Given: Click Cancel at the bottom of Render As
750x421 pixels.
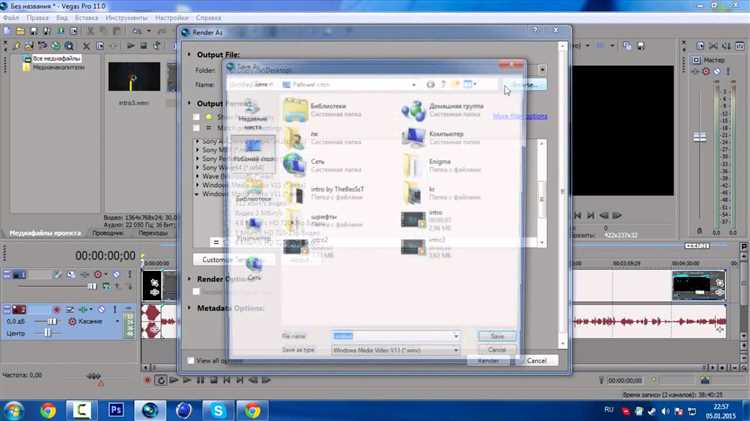Looking at the screenshot, I should click(x=536, y=361).
